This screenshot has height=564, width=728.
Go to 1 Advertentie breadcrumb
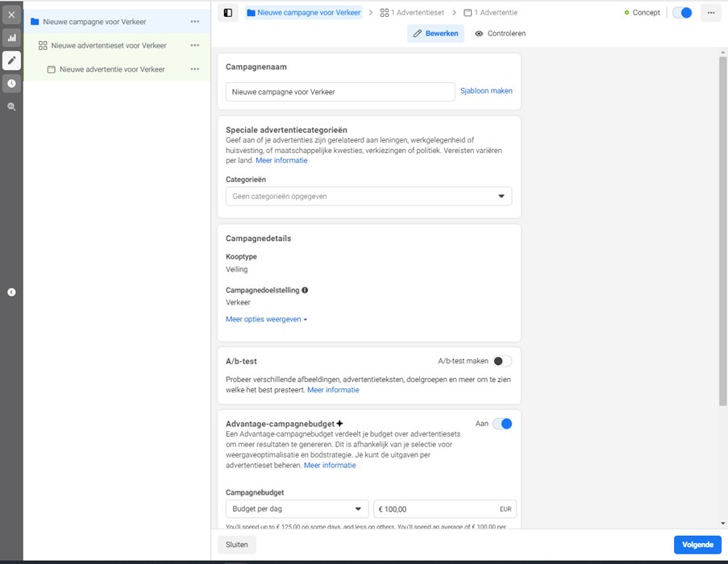[490, 13]
